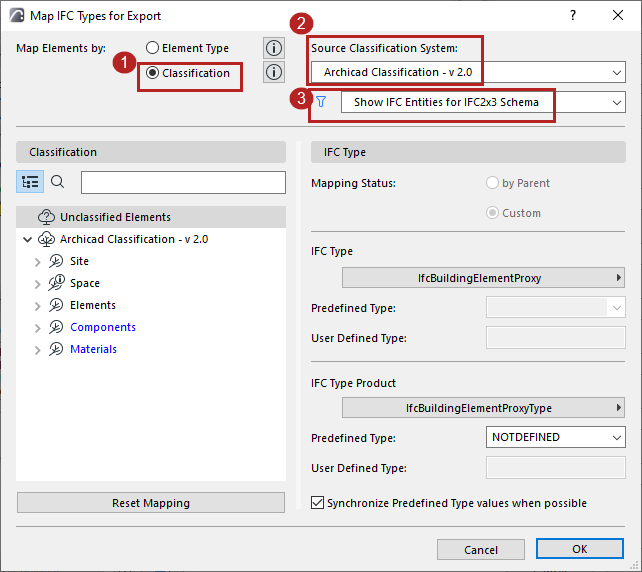
Task: Open IfcBuildingElementProxy type selector
Action: click(483, 278)
